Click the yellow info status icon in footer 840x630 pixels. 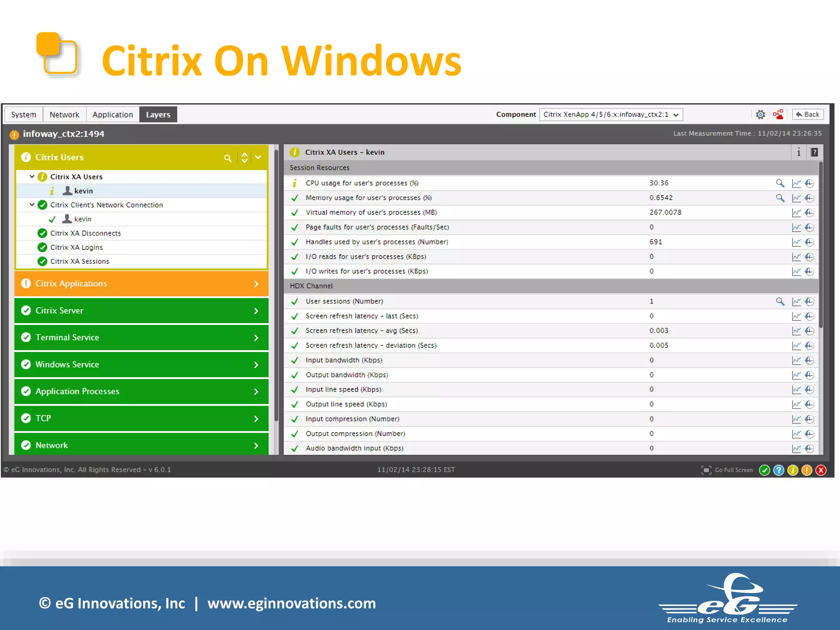click(793, 470)
